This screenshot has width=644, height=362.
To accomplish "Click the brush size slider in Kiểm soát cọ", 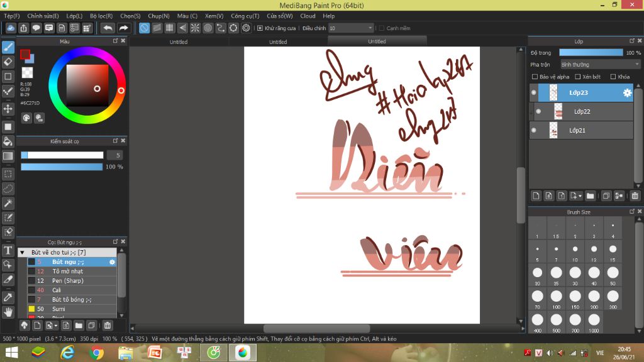I will pyautogui.click(x=62, y=155).
